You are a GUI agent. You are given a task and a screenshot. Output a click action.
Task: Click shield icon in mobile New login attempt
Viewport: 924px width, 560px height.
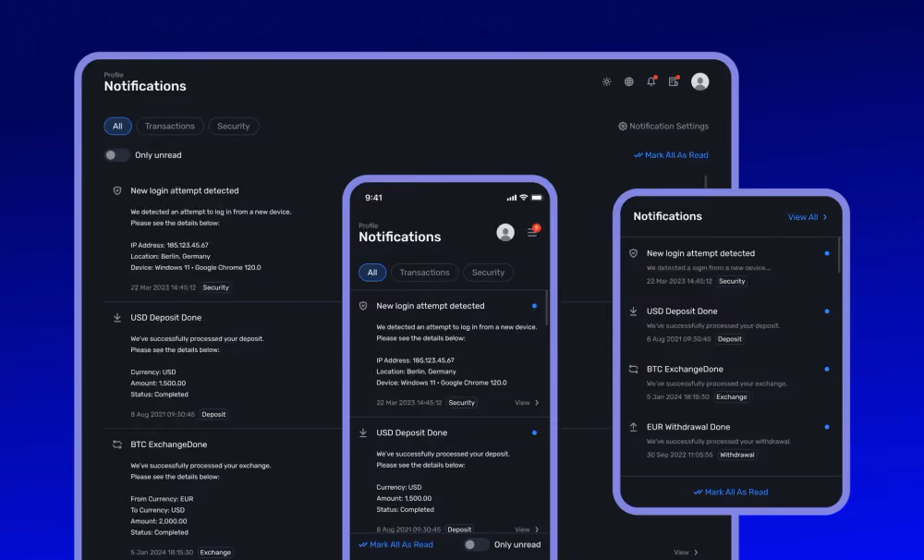click(x=363, y=306)
